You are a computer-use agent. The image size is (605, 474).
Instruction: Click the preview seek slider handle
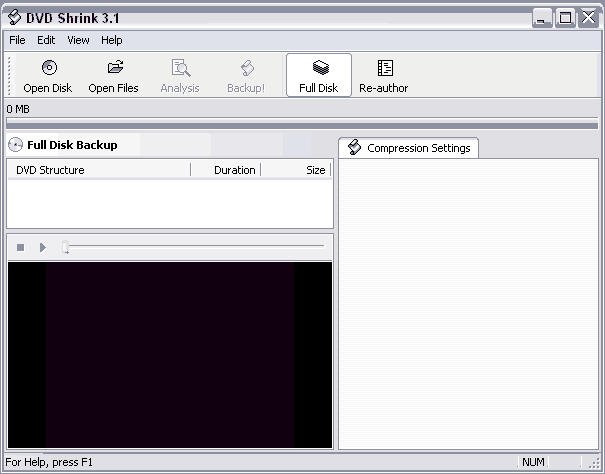[x=66, y=247]
